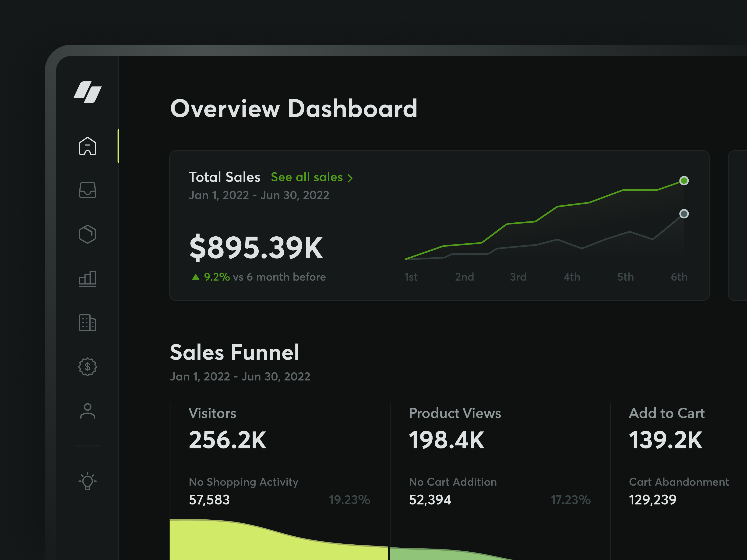Screen dimensions: 747x560
Task: Select the gray endpoint on the comparison line
Action: pos(684,214)
